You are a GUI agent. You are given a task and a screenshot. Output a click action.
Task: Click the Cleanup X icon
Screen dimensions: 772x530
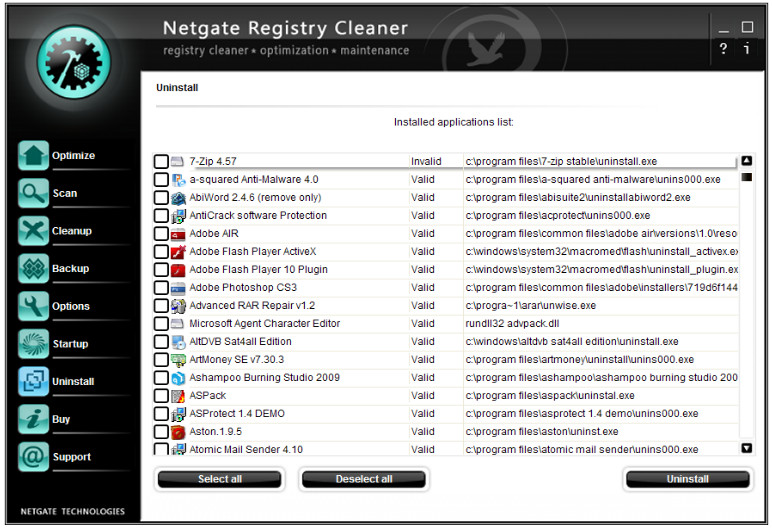[x=33, y=231]
